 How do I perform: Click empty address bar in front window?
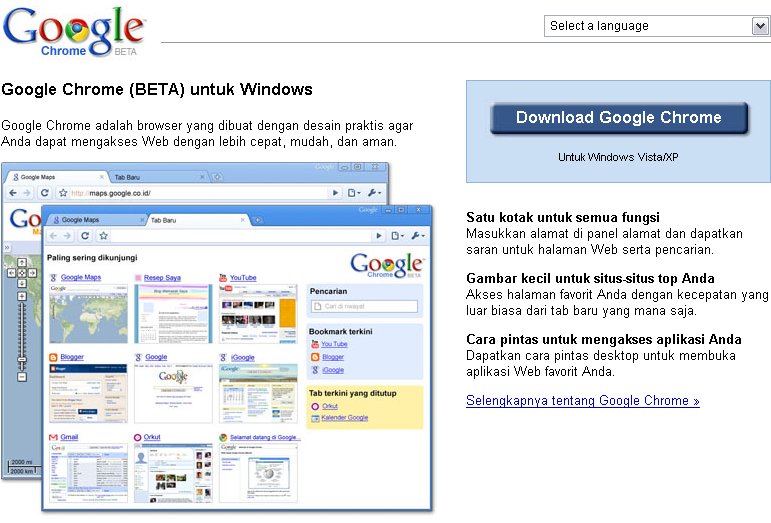pos(241,236)
